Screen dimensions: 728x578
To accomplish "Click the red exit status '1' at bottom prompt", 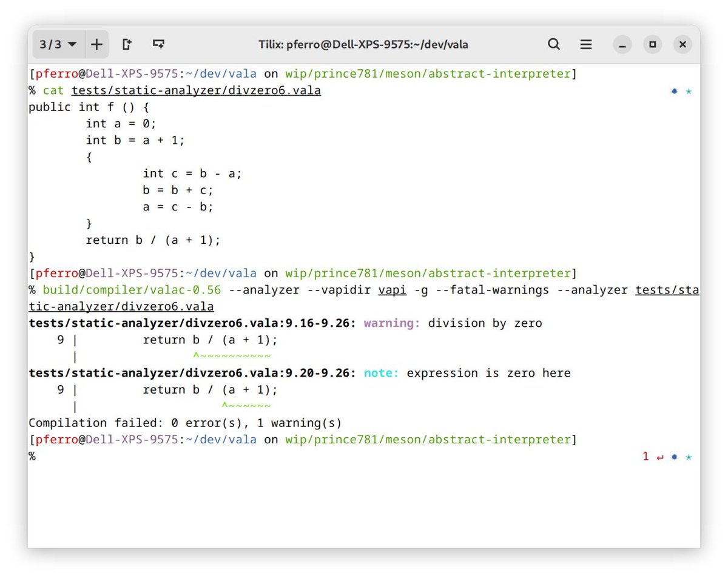I will [x=646, y=456].
